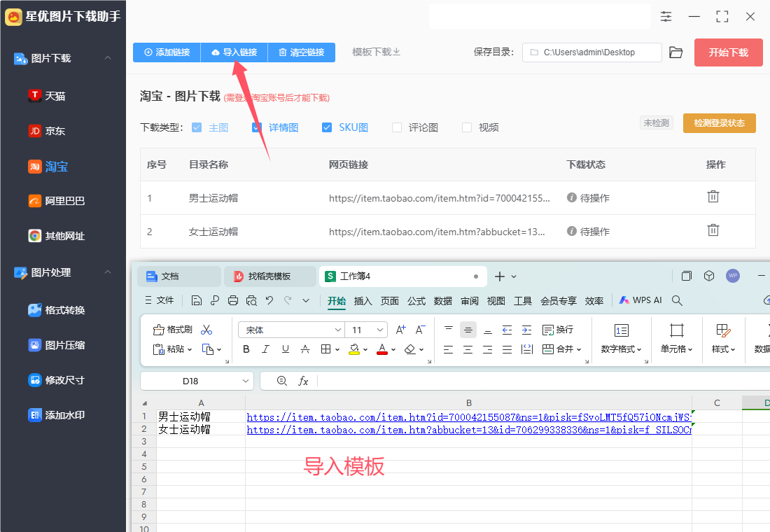Collapse the 图片下载 sidebar section
The image size is (770, 532).
point(108,58)
